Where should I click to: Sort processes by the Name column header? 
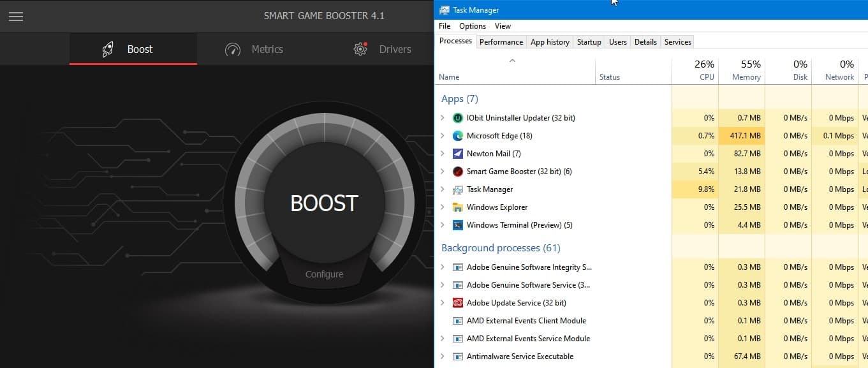(515, 71)
